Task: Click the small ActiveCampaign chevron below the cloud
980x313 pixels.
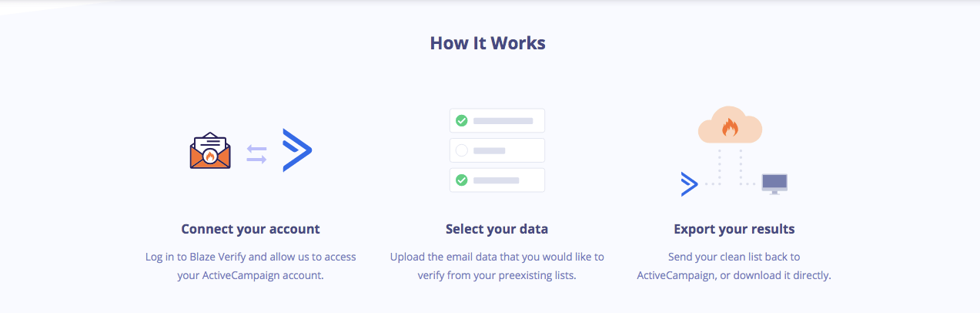Action: (x=689, y=183)
